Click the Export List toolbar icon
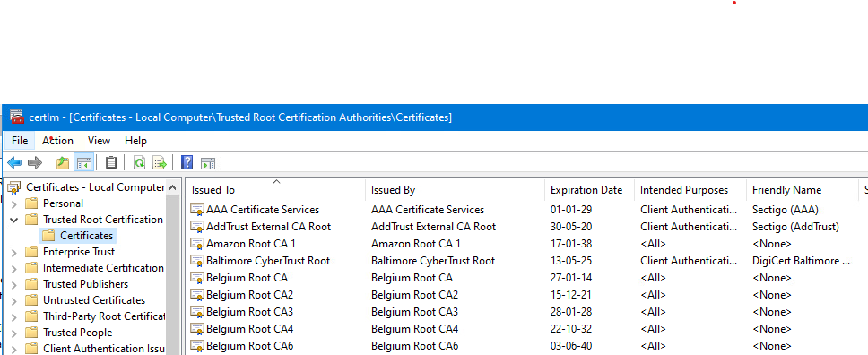The image size is (868, 355). pos(160,163)
